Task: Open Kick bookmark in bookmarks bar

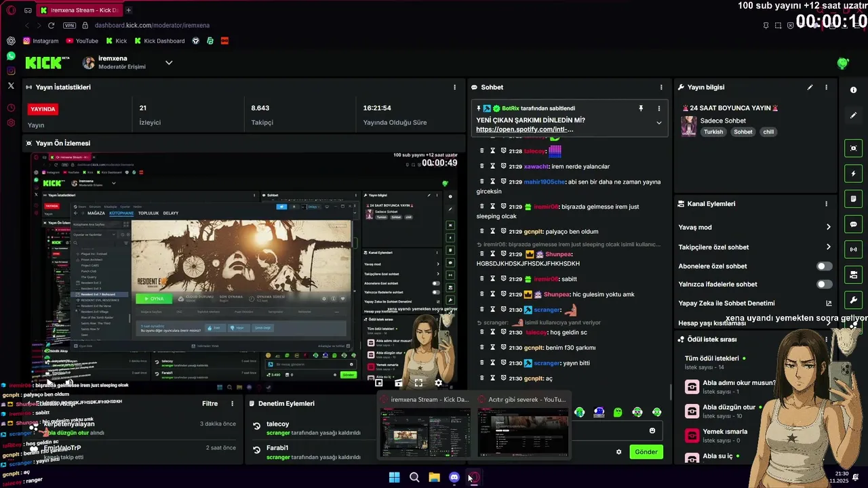Action: pyautogui.click(x=117, y=41)
